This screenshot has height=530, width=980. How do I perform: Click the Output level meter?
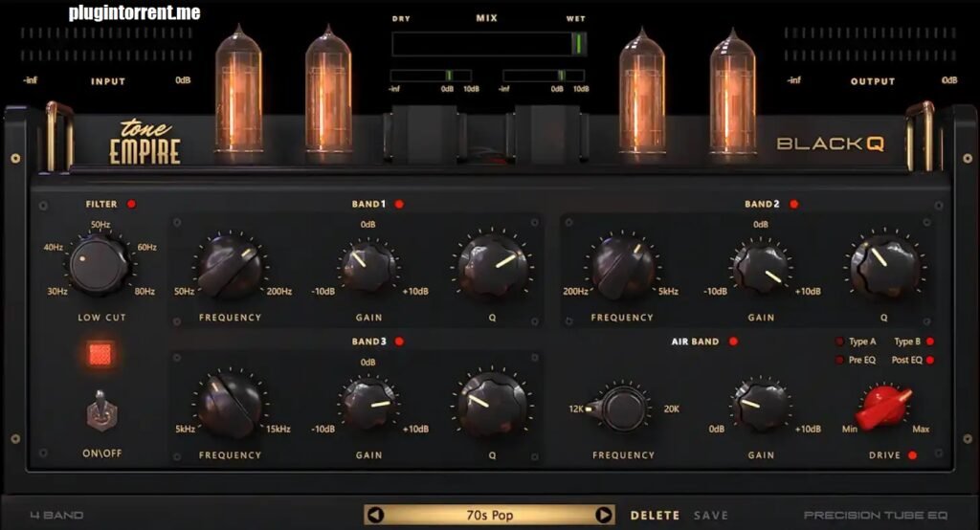871,44
